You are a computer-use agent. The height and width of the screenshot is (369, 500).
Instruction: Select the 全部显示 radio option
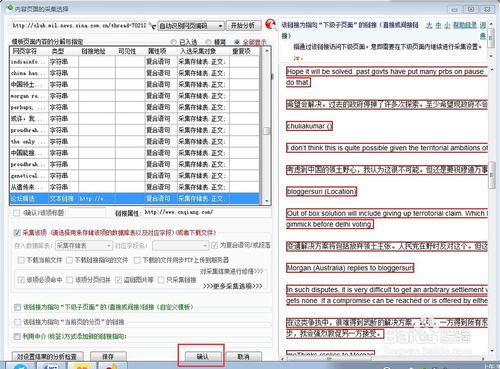pos(237,42)
